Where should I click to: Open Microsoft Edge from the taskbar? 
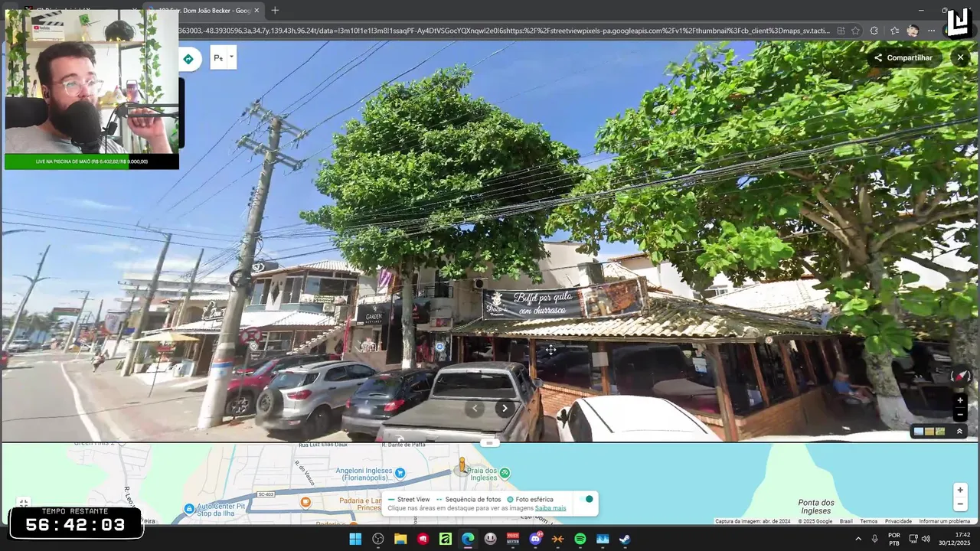tap(468, 539)
